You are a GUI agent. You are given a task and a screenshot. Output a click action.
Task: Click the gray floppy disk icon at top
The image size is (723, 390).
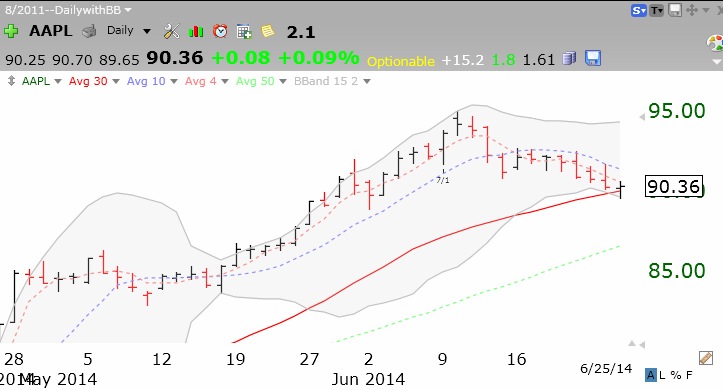(x=675, y=10)
